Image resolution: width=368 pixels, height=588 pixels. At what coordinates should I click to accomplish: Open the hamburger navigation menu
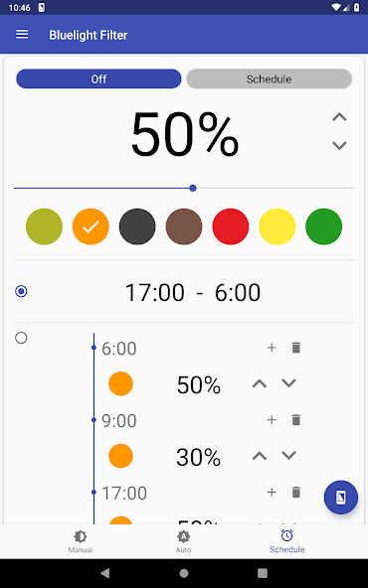click(x=22, y=35)
